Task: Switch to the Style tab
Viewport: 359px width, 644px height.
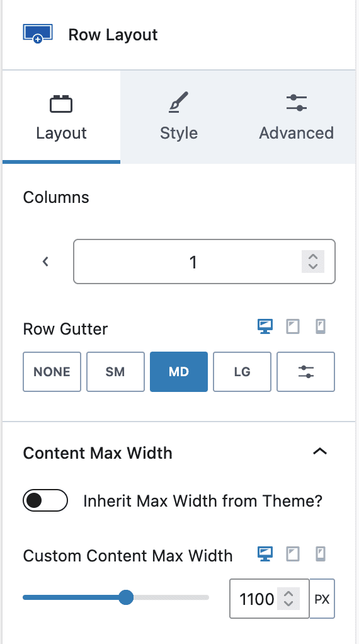Action: tap(179, 117)
